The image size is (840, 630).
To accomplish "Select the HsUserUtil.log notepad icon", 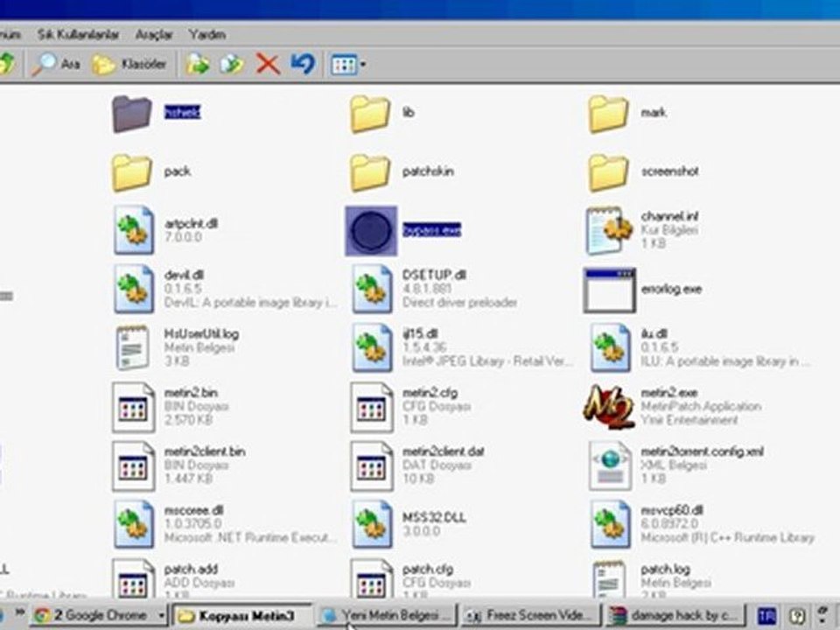I will [x=133, y=348].
